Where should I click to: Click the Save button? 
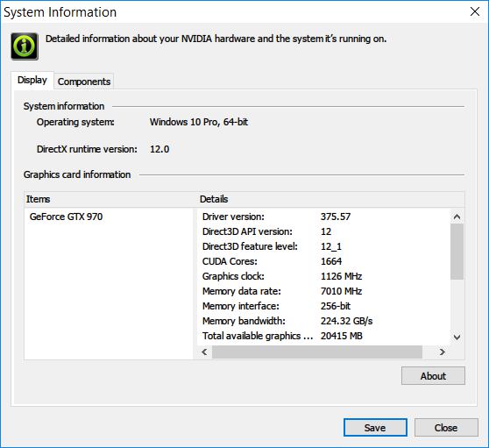pyautogui.click(x=375, y=428)
